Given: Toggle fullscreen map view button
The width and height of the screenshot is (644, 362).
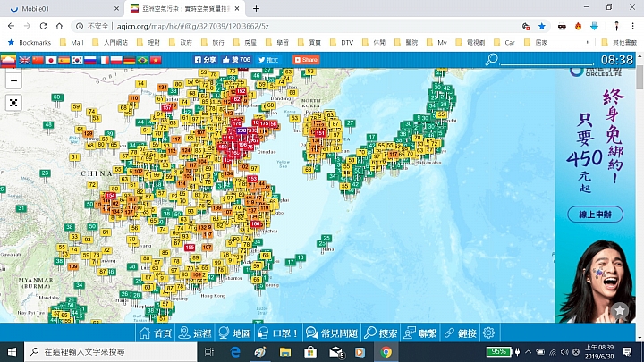Looking at the screenshot, I should 13,103.
